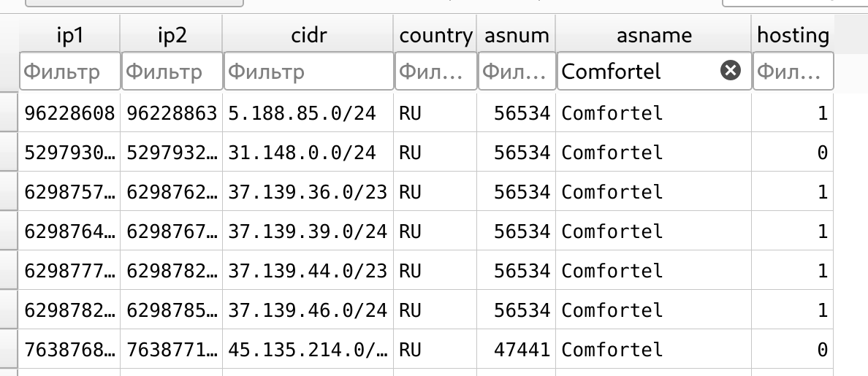Focus the ip1 filter input field
Image resolution: width=868 pixels, height=376 pixels.
(x=69, y=72)
